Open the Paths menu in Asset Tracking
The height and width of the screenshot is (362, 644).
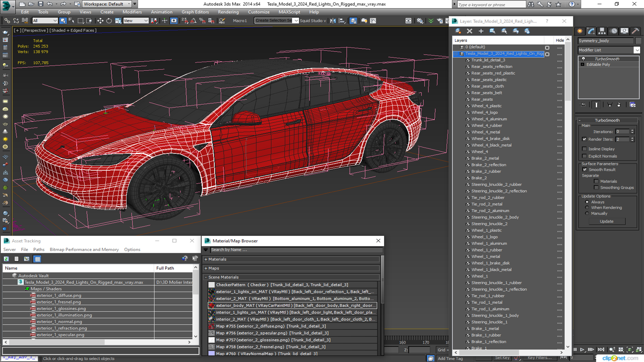[x=39, y=250]
